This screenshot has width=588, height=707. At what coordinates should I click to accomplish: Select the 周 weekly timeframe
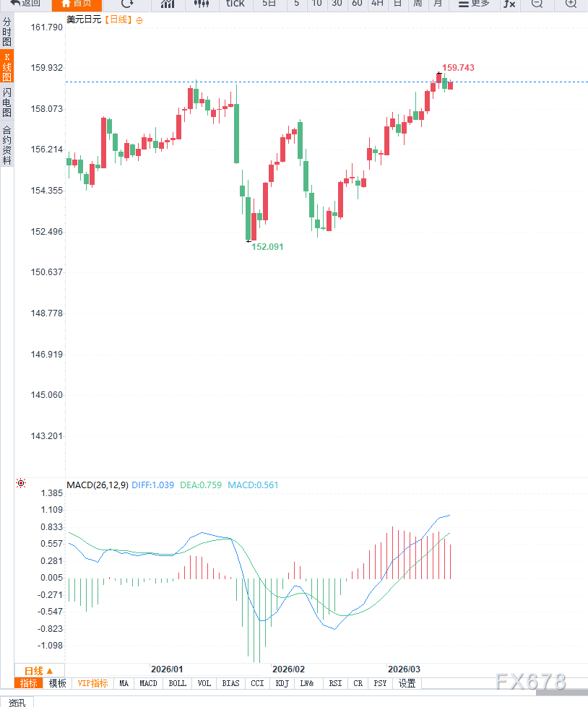coord(418,4)
